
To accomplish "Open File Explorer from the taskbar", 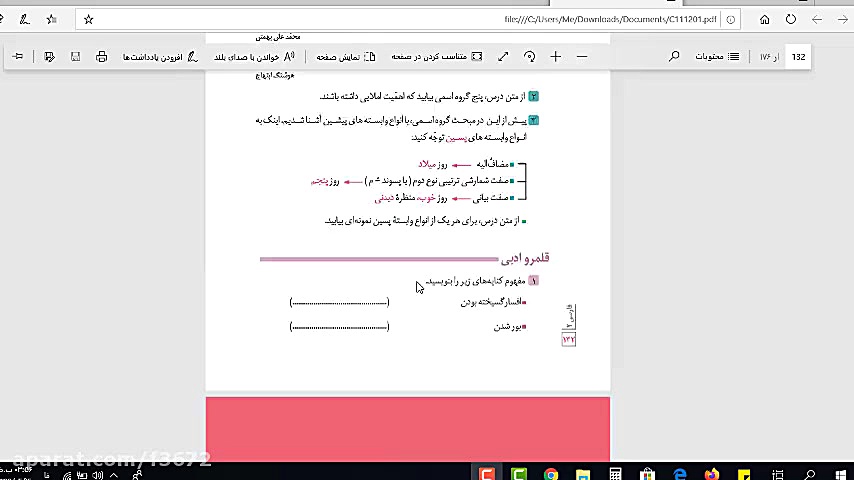I will click(583, 474).
